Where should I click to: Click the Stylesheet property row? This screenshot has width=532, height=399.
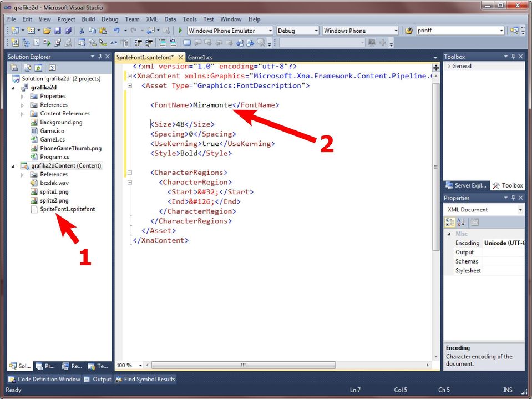pos(485,270)
